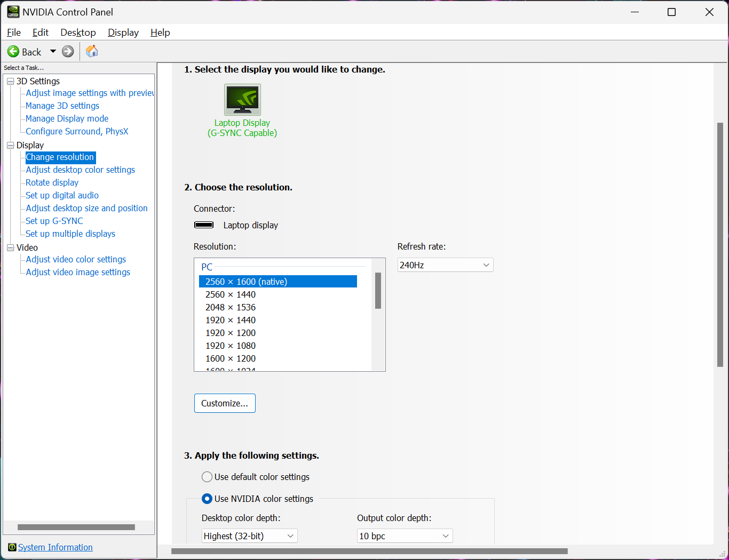Screen dimensions: 729x560
Task: Click the Forward arrow icon in toolbar
Action: (68, 51)
